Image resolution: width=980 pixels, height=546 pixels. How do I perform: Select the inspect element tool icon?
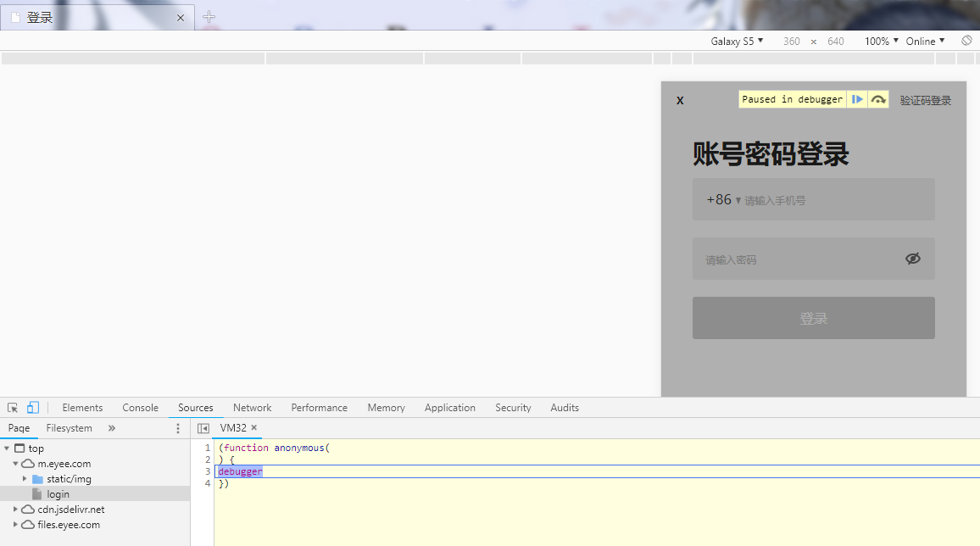pyautogui.click(x=11, y=407)
